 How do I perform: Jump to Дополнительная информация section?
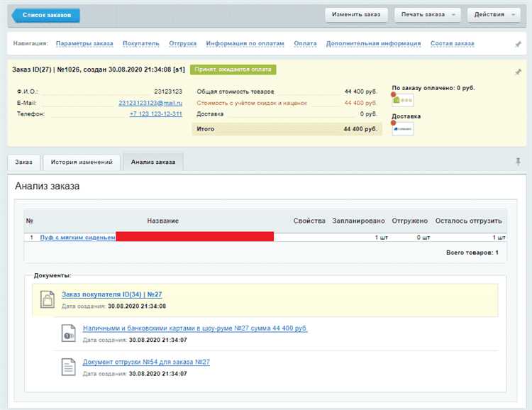(x=373, y=43)
